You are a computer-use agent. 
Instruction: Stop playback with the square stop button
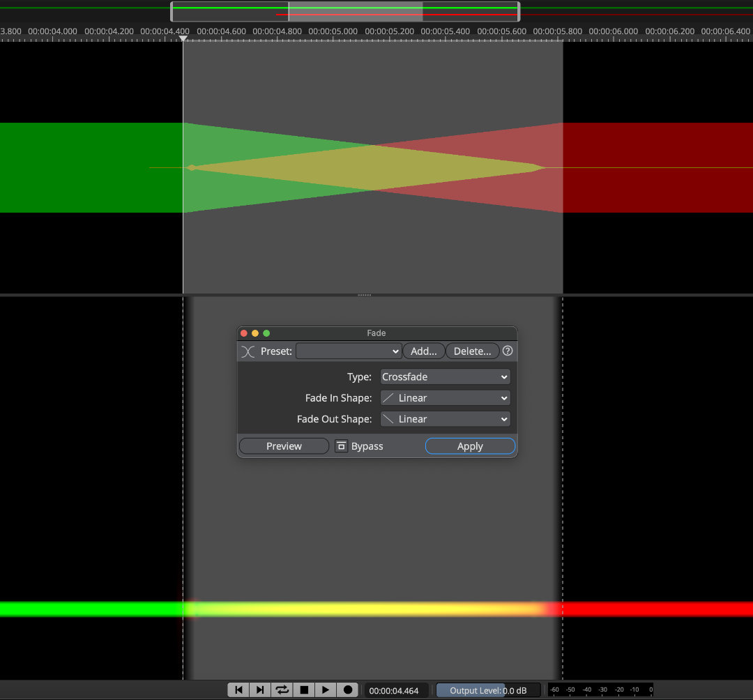(x=304, y=690)
